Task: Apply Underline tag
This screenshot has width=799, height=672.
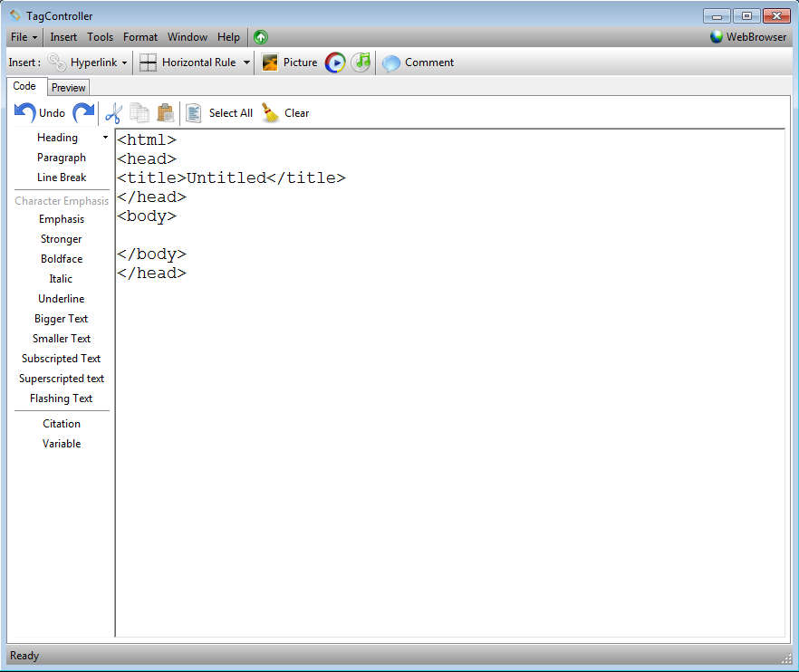Action: [62, 299]
